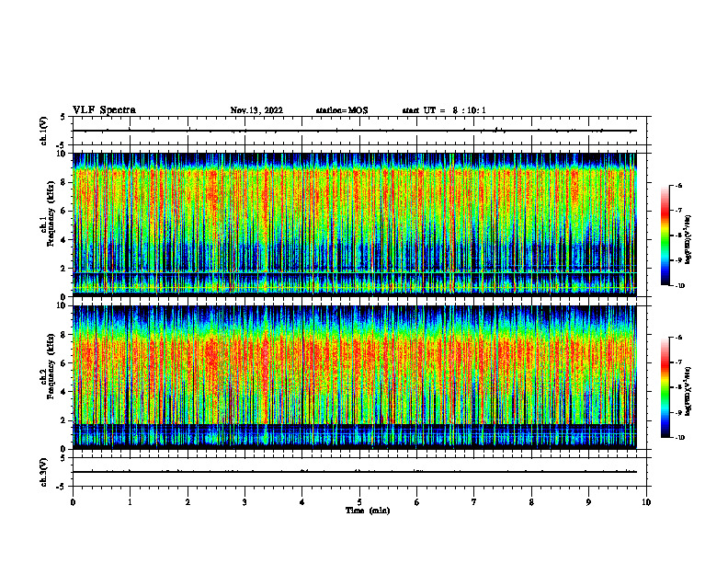The height and width of the screenshot is (563, 728).
Task: Click the "start UT = 8:10:1" text
Action: coord(444,110)
